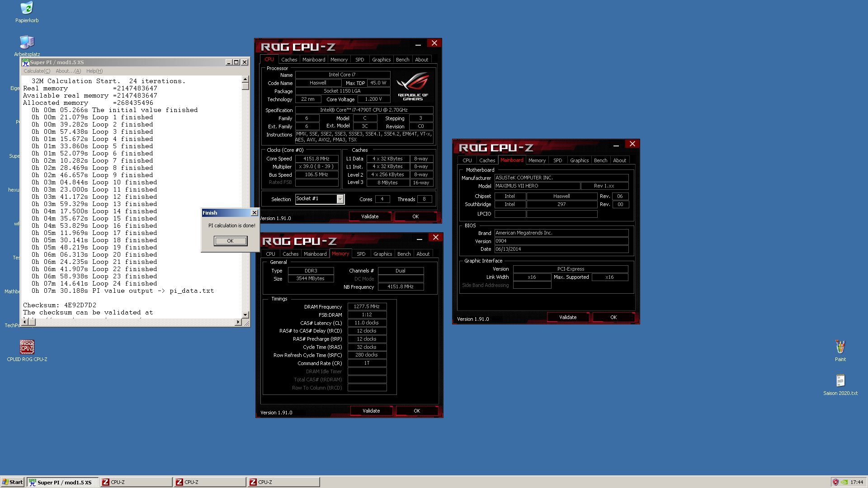This screenshot has width=868, height=488.
Task: Click the BIOS Date 06/13/2014 field
Action: (x=561, y=249)
